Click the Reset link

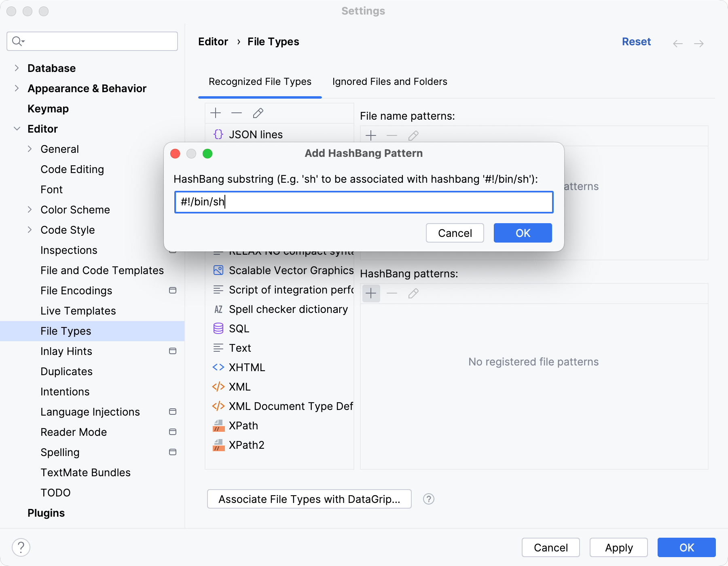(x=636, y=42)
